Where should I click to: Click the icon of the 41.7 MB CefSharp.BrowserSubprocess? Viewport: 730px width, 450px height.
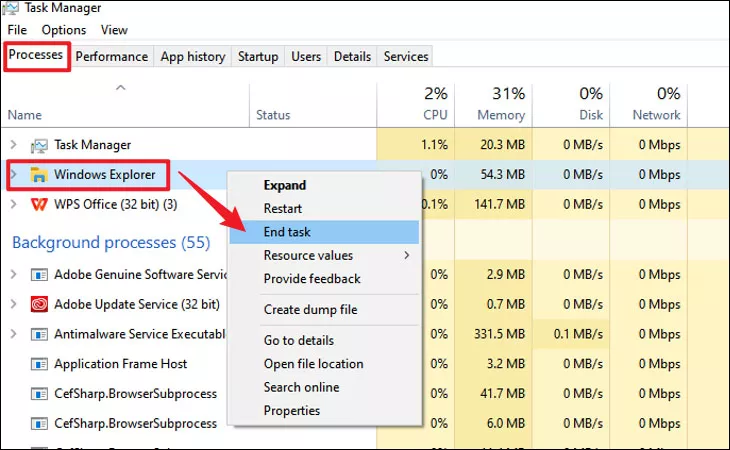[x=39, y=394]
